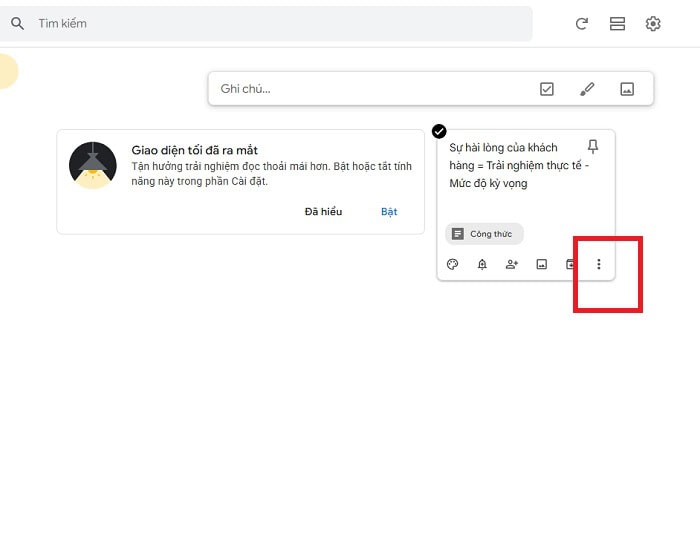Add a reminder to the note
The height and width of the screenshot is (538, 700).
coord(482,265)
